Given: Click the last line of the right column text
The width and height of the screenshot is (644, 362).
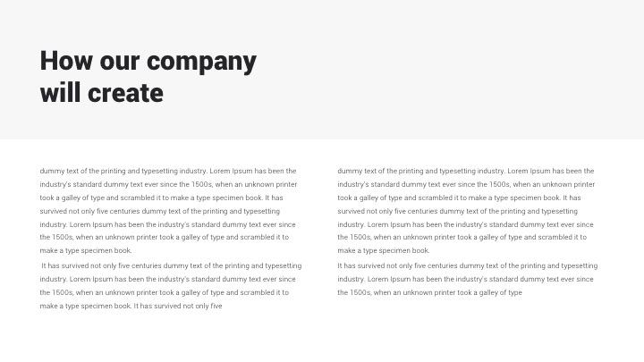Looking at the screenshot, I should click(x=429, y=292).
